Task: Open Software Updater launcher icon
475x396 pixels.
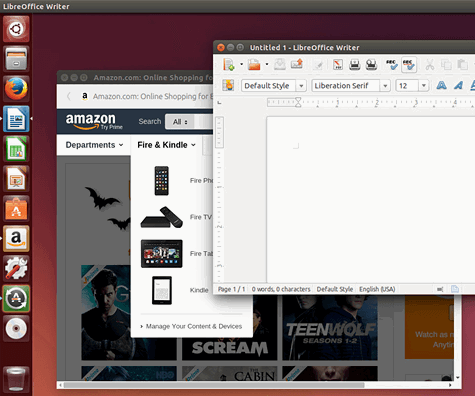Action: [16, 298]
